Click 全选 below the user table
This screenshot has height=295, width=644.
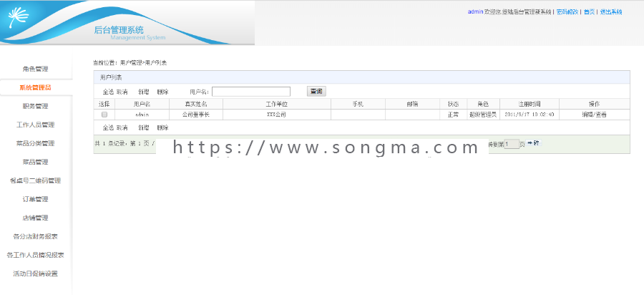click(108, 127)
